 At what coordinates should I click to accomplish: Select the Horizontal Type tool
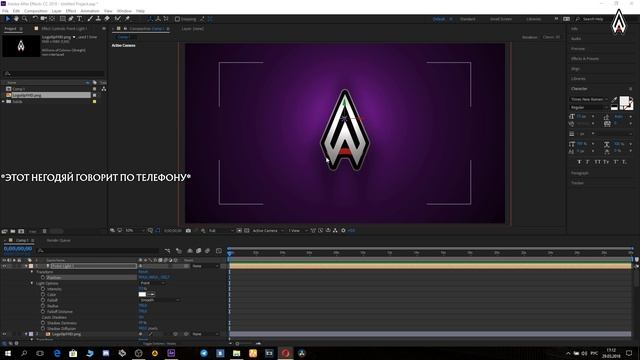point(80,19)
